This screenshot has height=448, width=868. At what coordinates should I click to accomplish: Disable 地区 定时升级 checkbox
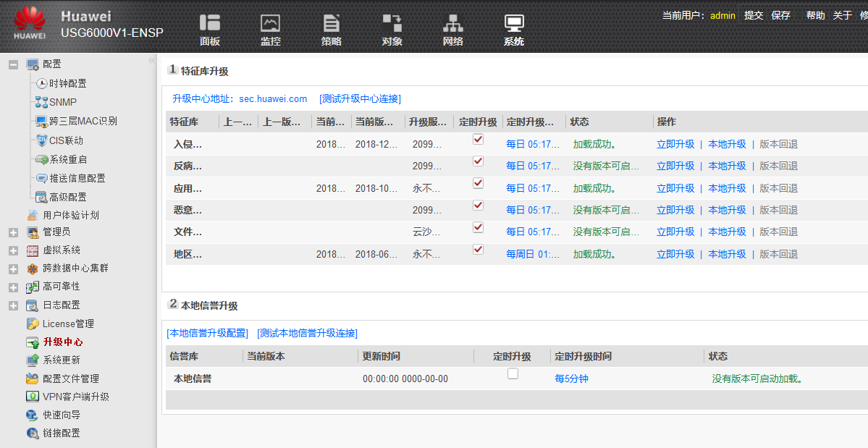click(478, 249)
